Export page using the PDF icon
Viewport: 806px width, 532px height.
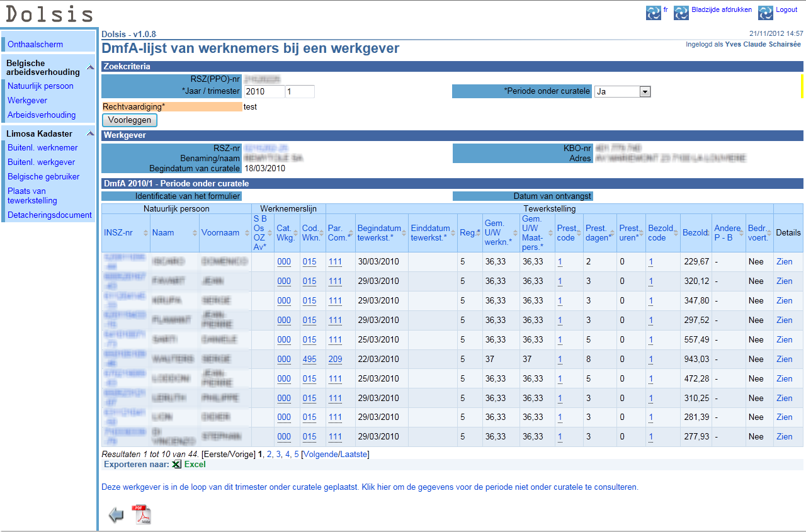(141, 514)
